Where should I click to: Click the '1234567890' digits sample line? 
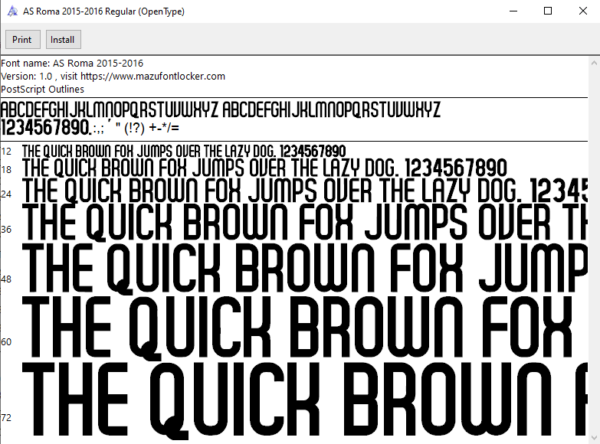(x=90, y=127)
